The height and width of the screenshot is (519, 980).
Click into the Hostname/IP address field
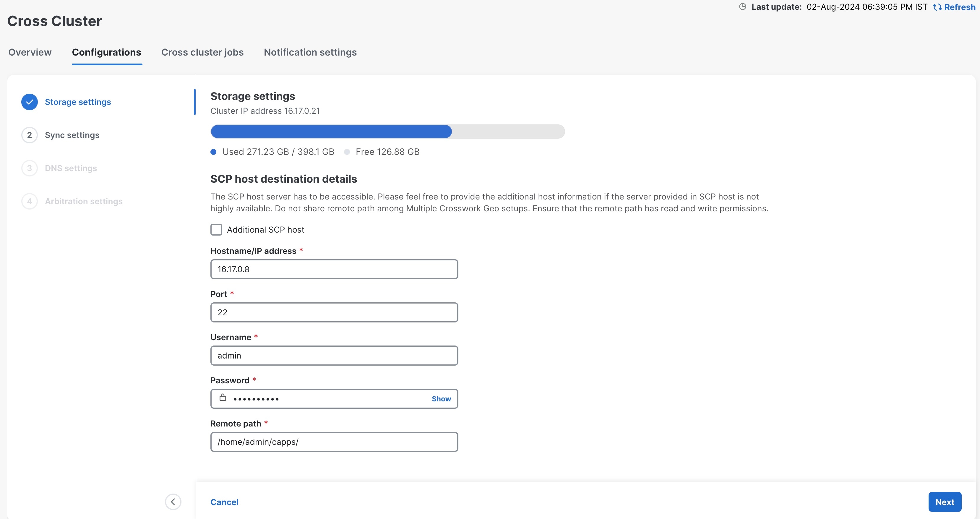pyautogui.click(x=334, y=269)
